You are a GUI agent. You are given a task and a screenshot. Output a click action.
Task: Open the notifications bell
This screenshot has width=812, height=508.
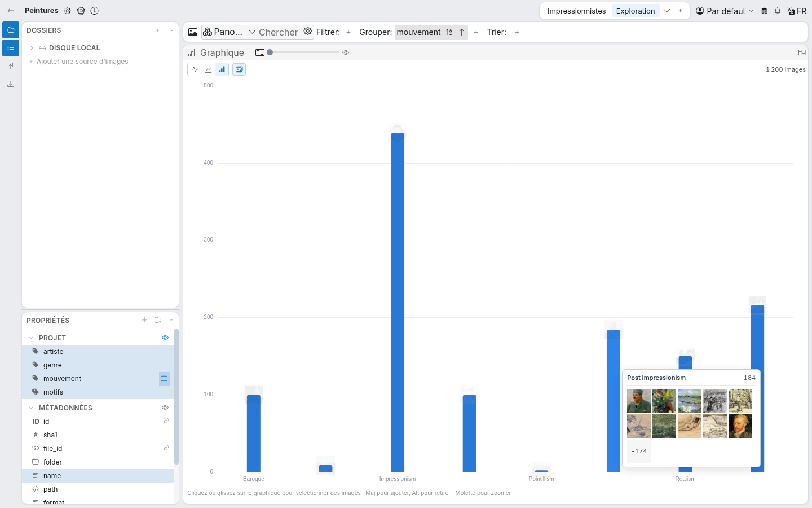[x=778, y=11]
